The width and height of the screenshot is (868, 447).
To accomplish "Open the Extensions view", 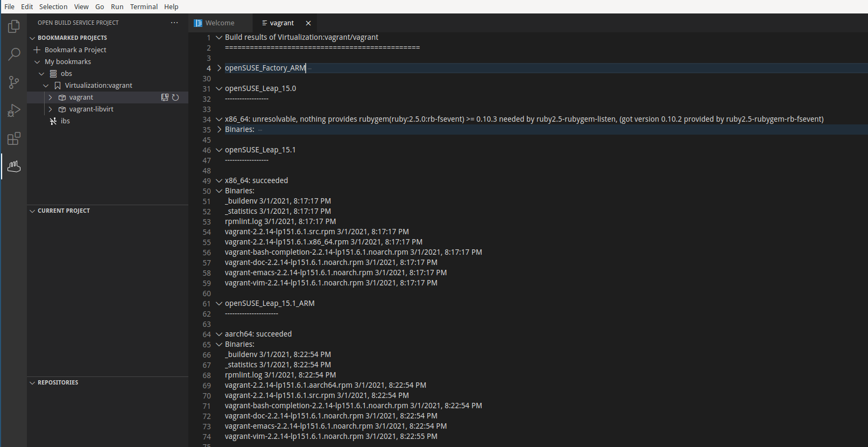I will point(14,138).
